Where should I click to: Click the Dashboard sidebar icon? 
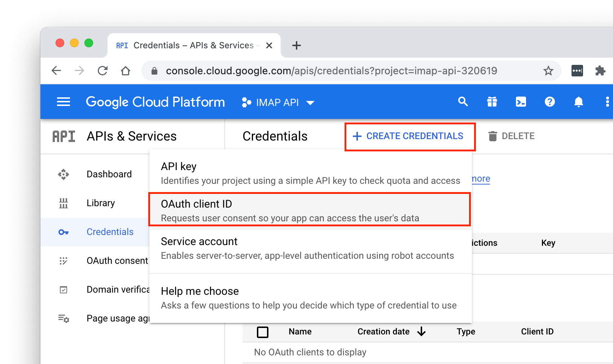click(64, 174)
